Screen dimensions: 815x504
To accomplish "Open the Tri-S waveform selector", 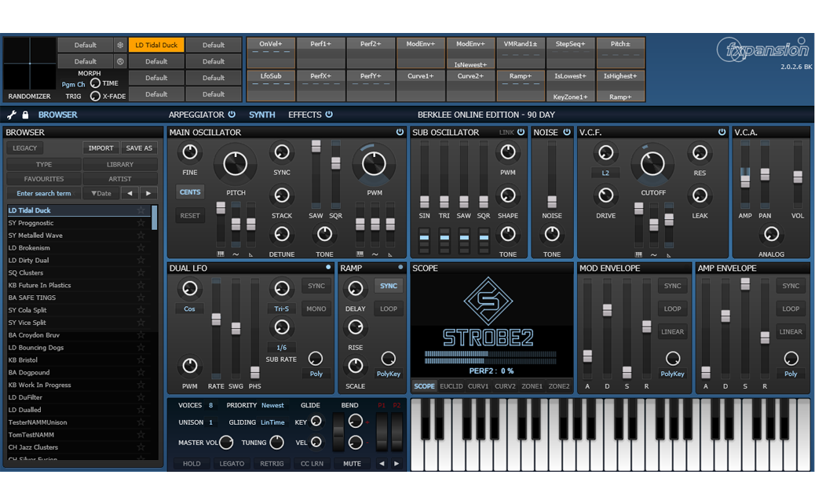I will 281,309.
